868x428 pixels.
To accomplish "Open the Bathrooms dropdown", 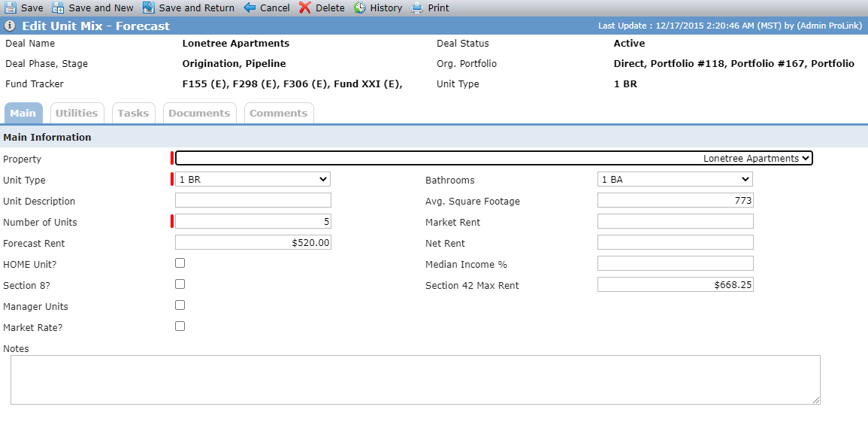I will [676, 180].
